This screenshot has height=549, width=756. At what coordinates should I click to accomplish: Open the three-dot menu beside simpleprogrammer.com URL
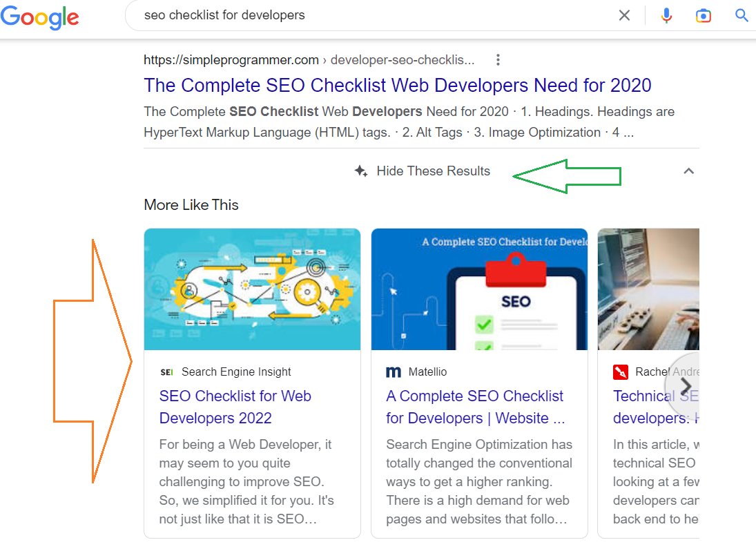[498, 60]
